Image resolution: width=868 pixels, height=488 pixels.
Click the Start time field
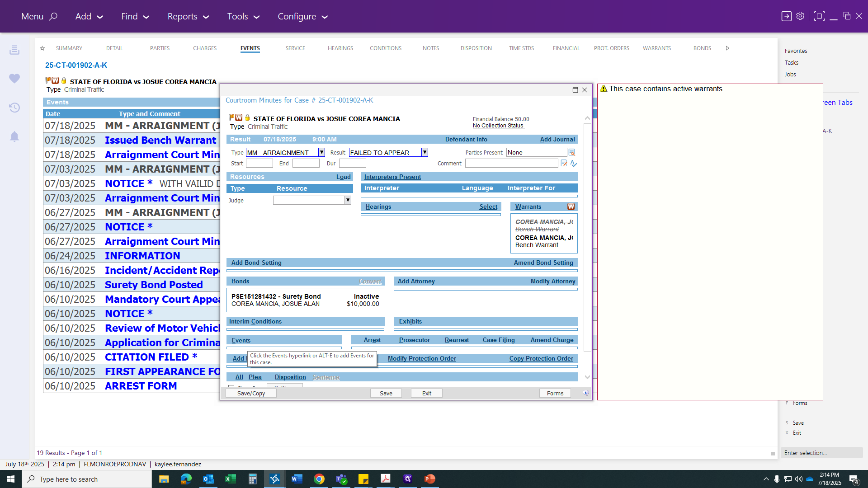(259, 163)
